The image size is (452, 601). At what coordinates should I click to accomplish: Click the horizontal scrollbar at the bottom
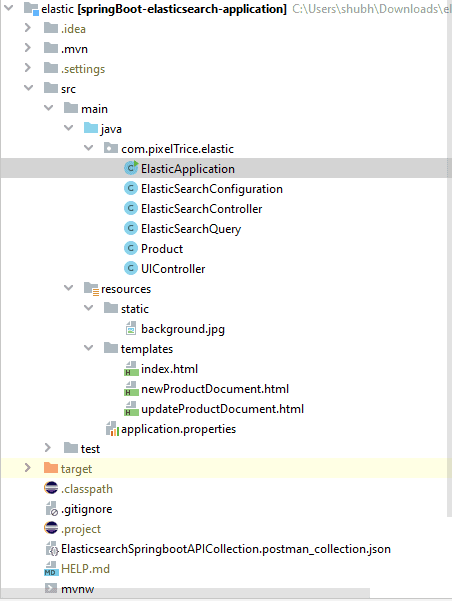coord(185,593)
